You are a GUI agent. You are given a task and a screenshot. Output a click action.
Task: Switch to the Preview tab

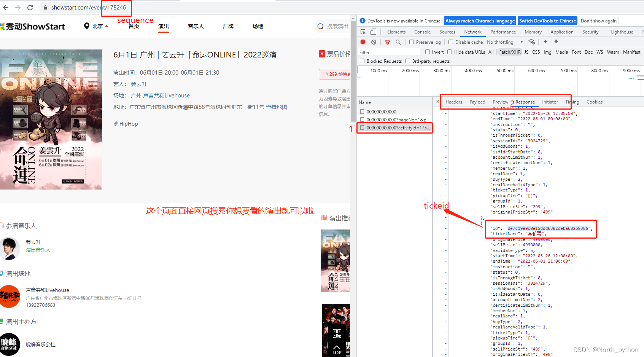(500, 102)
